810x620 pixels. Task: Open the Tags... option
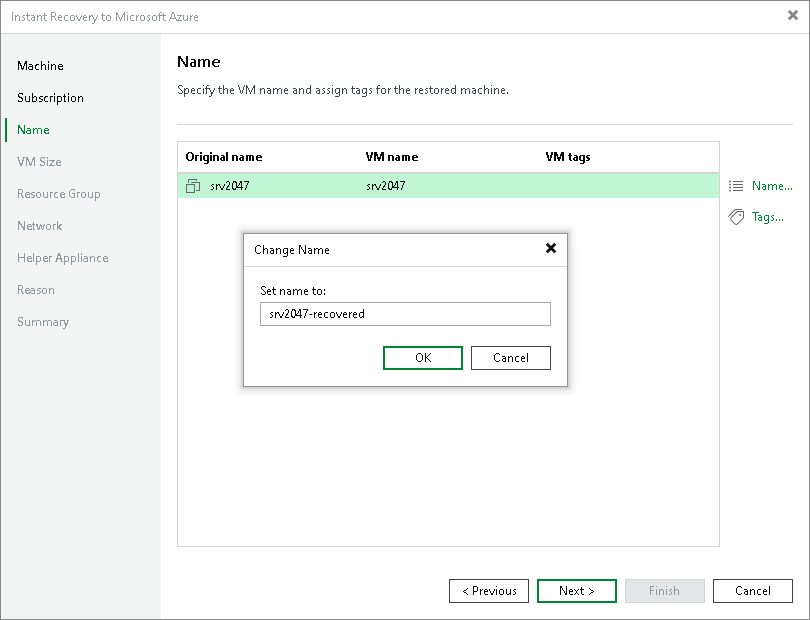pos(768,217)
